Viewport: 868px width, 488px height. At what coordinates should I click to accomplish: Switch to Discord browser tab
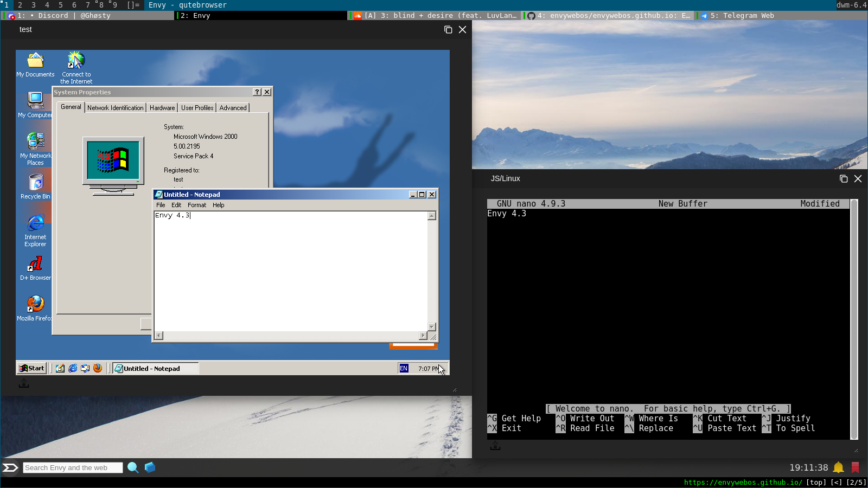88,16
